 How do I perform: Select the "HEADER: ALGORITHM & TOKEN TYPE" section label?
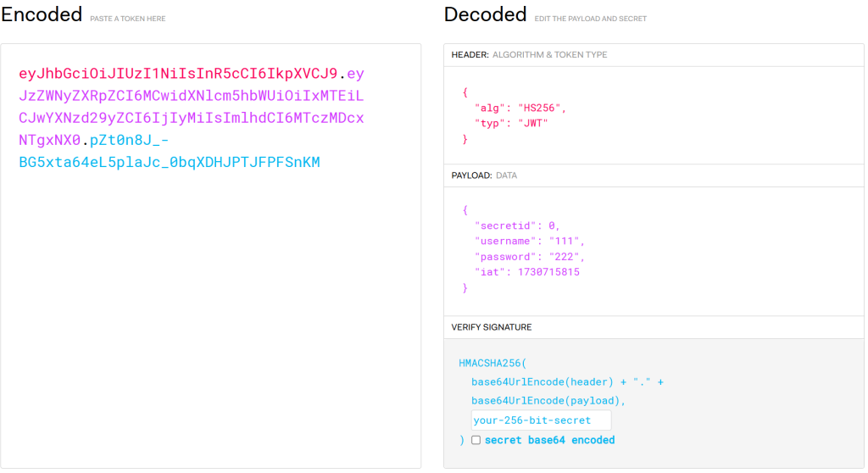[x=529, y=55]
